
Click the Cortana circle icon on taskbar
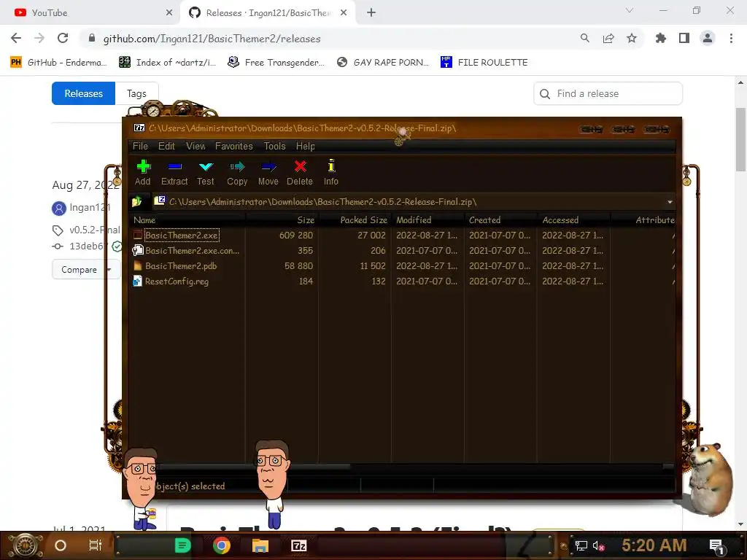tap(61, 545)
